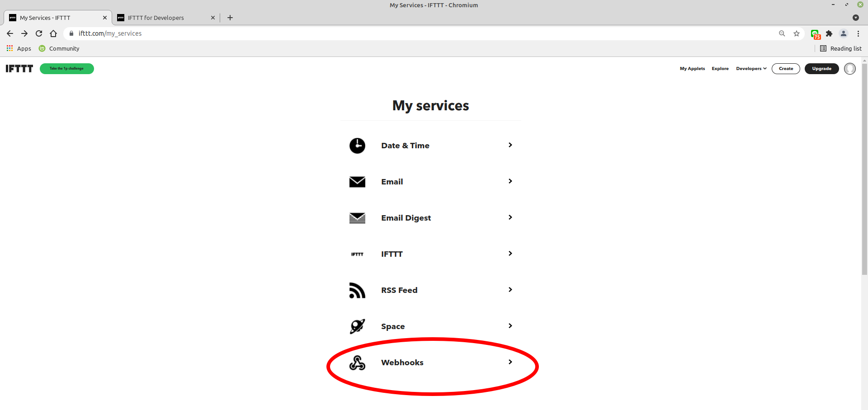Bookmark page with star icon
The width and height of the screenshot is (868, 410).
796,33
